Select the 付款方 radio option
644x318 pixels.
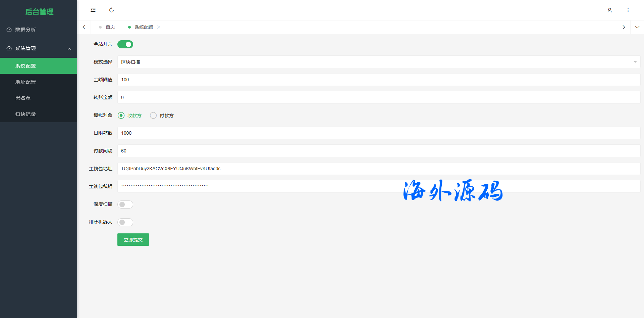[x=153, y=116]
